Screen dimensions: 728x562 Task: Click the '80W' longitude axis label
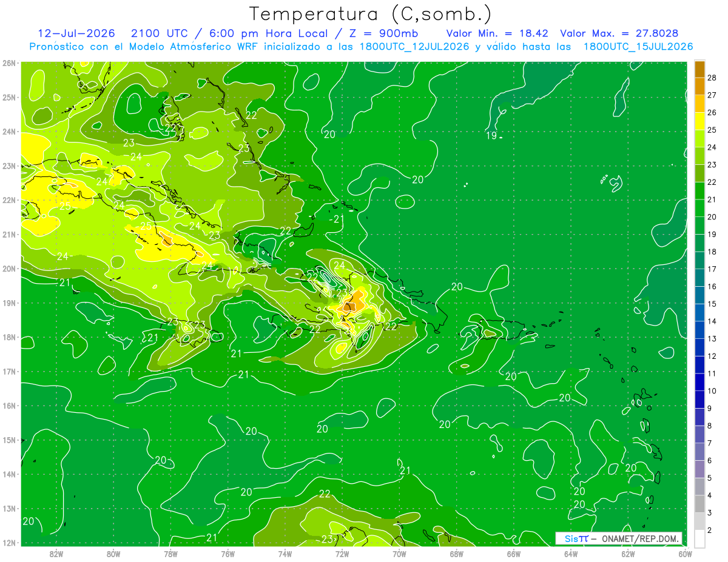[113, 553]
